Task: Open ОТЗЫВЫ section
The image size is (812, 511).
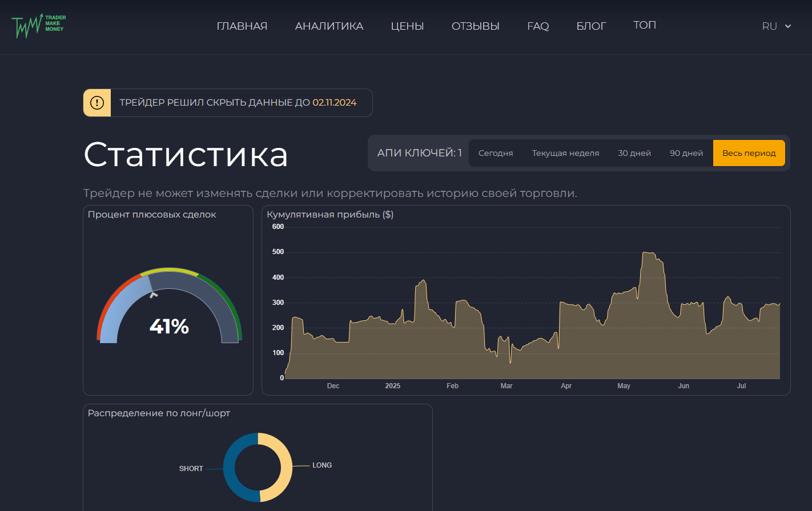Action: (475, 26)
